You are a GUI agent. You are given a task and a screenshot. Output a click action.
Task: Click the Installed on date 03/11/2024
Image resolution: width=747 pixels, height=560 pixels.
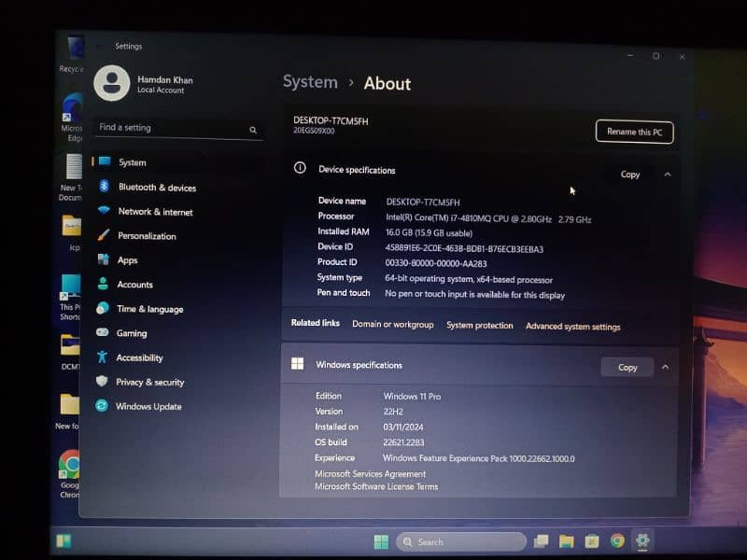pos(403,427)
